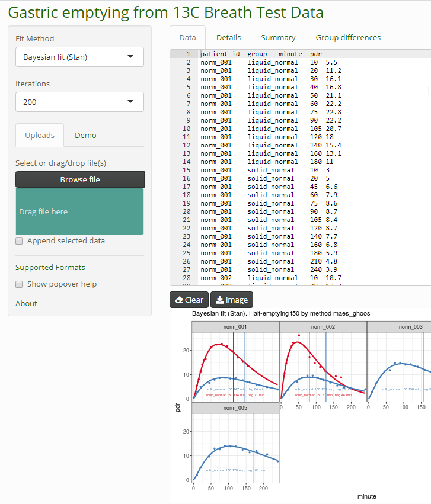Click the eraser icon on Clear button
The width and height of the screenshot is (431, 504).
178,300
